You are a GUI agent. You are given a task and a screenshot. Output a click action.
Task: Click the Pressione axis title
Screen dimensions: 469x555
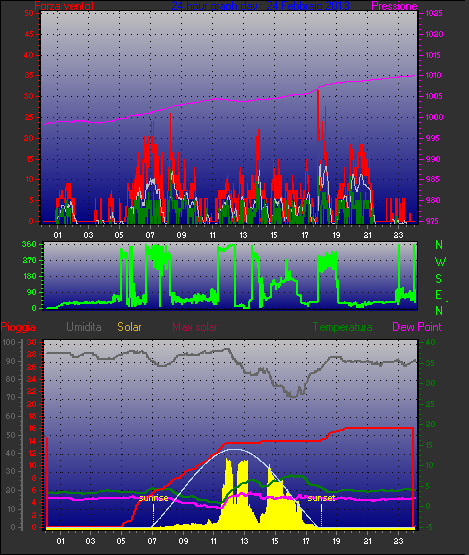click(x=394, y=6)
